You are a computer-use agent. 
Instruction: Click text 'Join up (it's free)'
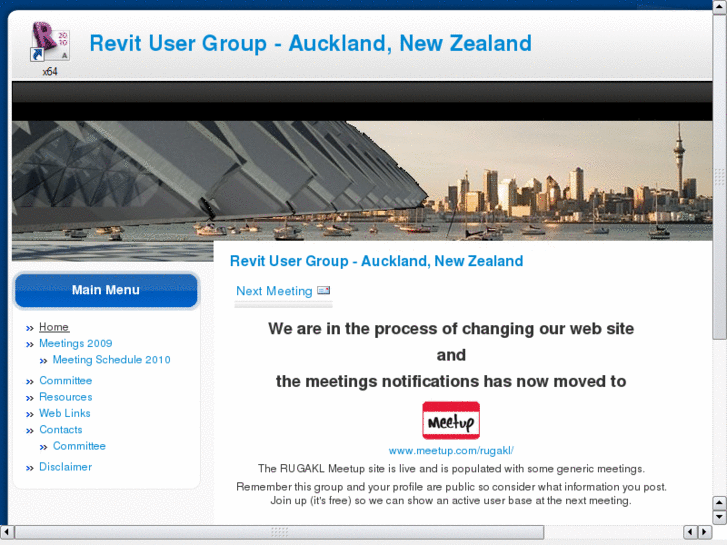(311, 500)
